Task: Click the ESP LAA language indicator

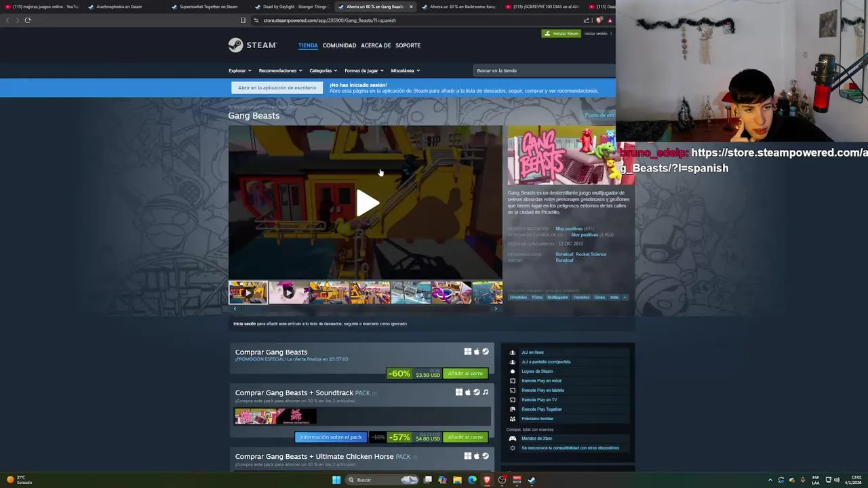Action: coord(816,480)
